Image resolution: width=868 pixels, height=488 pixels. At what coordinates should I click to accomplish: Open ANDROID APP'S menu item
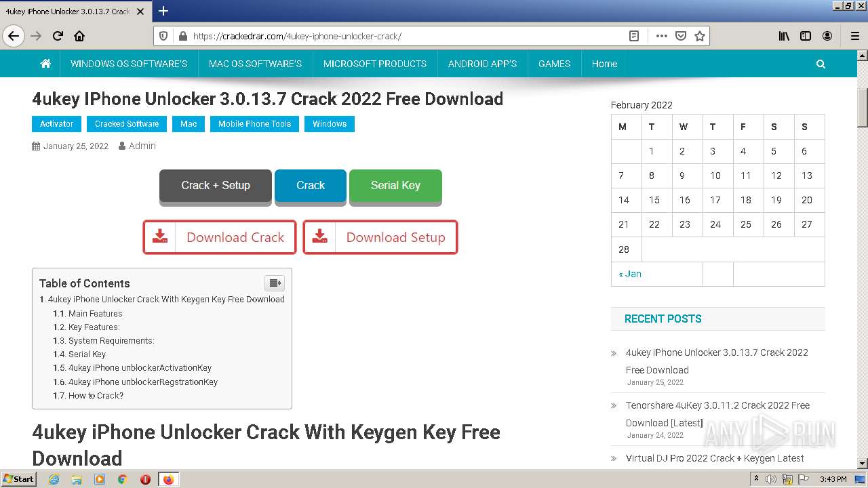coord(482,64)
